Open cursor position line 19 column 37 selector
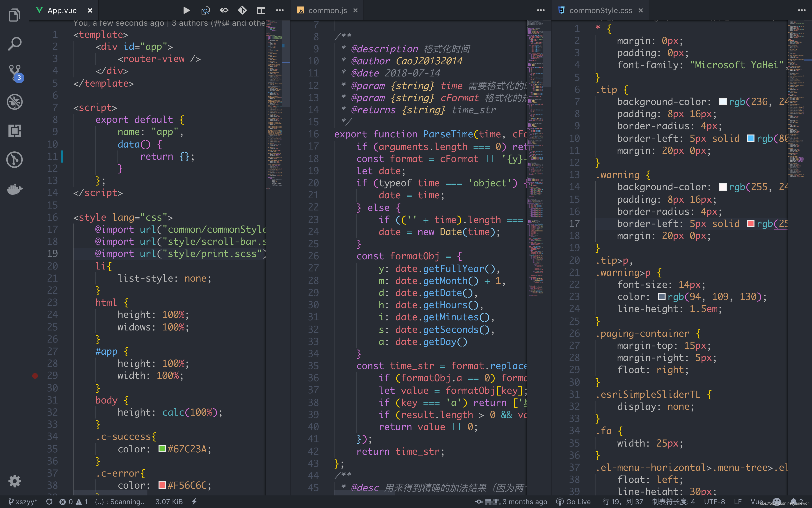812x508 pixels. 623,502
